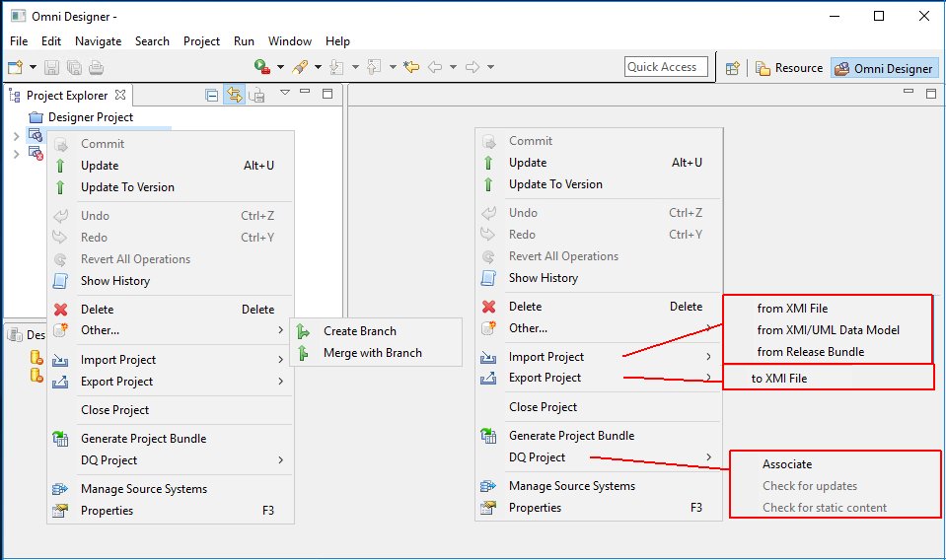This screenshot has width=946, height=560.
Task: Click Import Project icon in left-hand context menu
Action: coord(60,360)
